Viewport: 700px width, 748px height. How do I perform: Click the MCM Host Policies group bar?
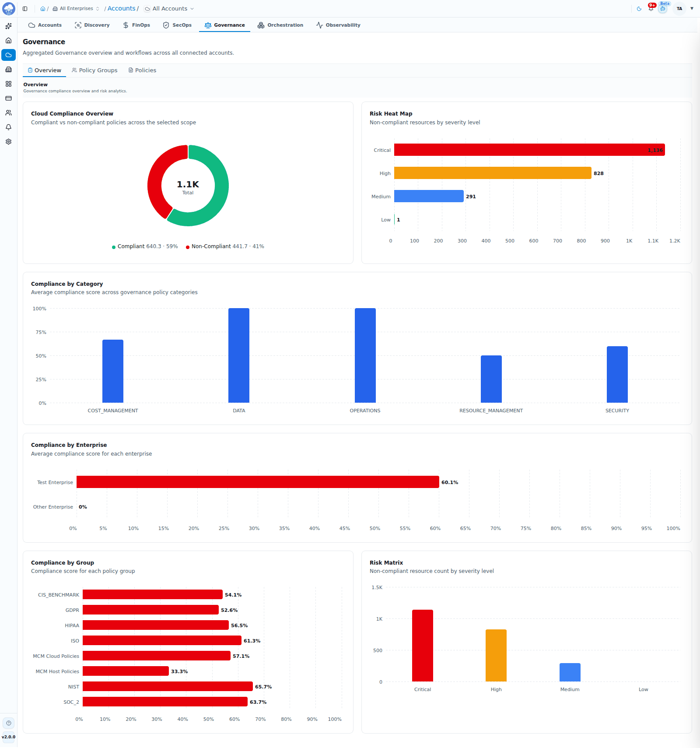[x=126, y=671]
